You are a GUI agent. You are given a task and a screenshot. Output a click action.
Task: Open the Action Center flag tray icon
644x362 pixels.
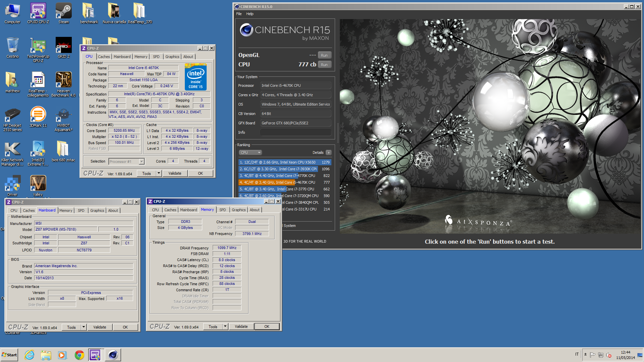593,355
